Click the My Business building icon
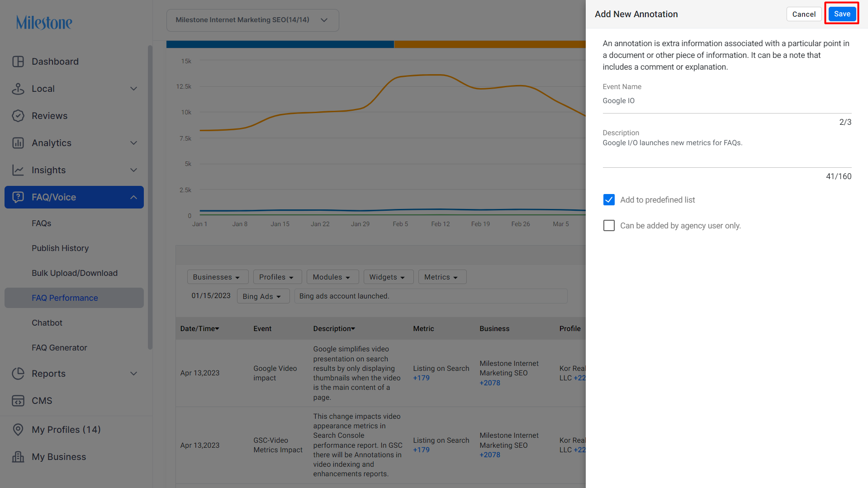 18,457
